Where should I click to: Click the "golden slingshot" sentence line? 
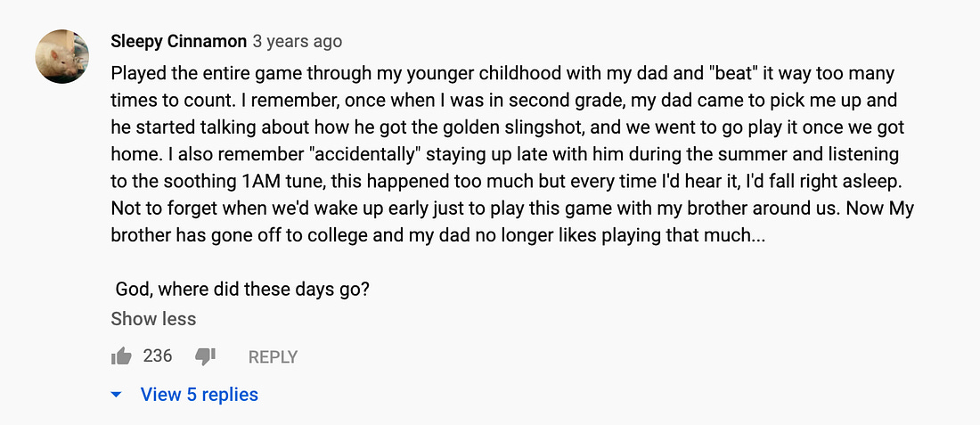click(x=508, y=128)
